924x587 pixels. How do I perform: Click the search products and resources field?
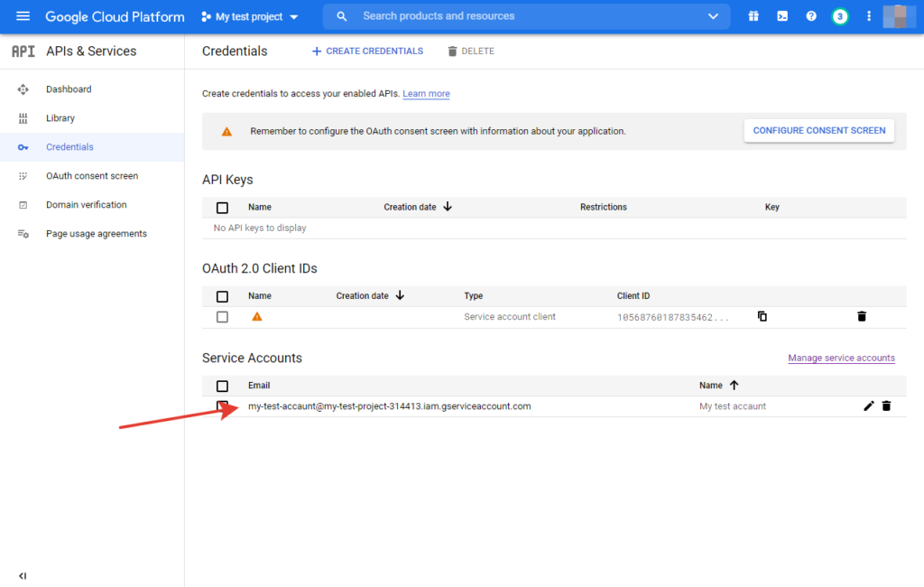(x=523, y=16)
